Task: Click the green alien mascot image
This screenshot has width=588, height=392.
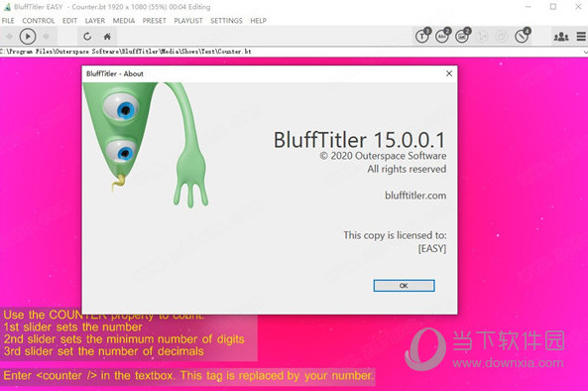Action: coord(146,145)
